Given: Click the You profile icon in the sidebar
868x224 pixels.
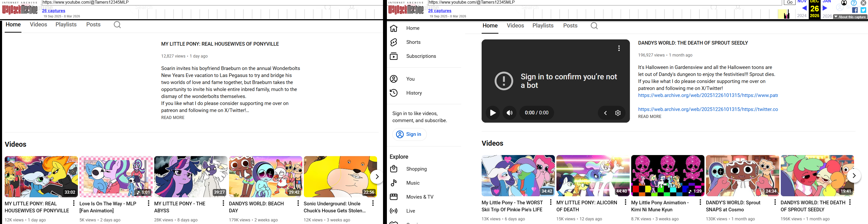Looking at the screenshot, I should coord(394,79).
